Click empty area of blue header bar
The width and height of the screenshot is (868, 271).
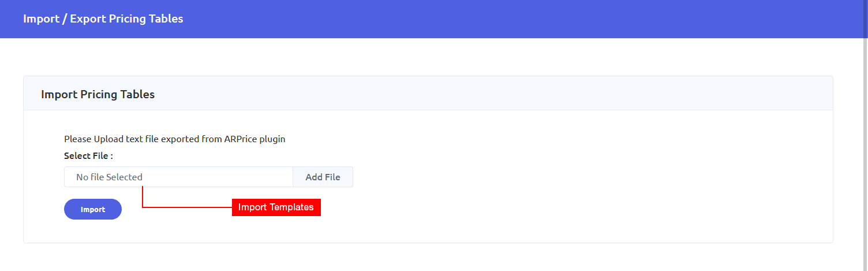pos(519,19)
